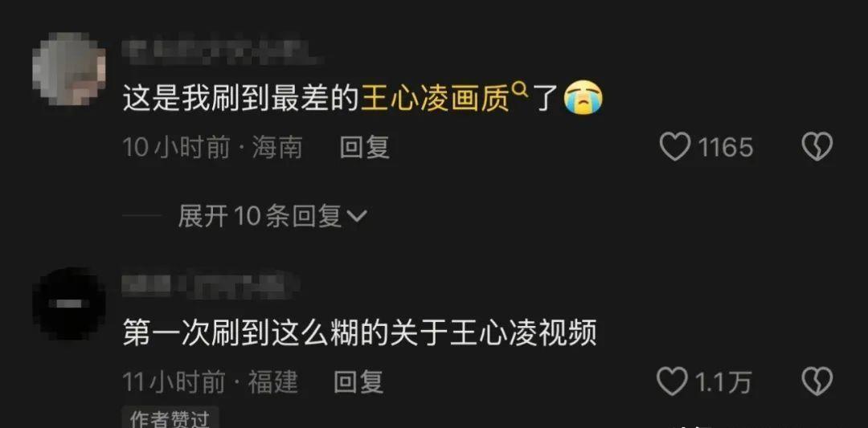Viewport: 868px width, 428px height.
Task: Dislike the Fujian comment via broken heart
Action: click(817, 381)
